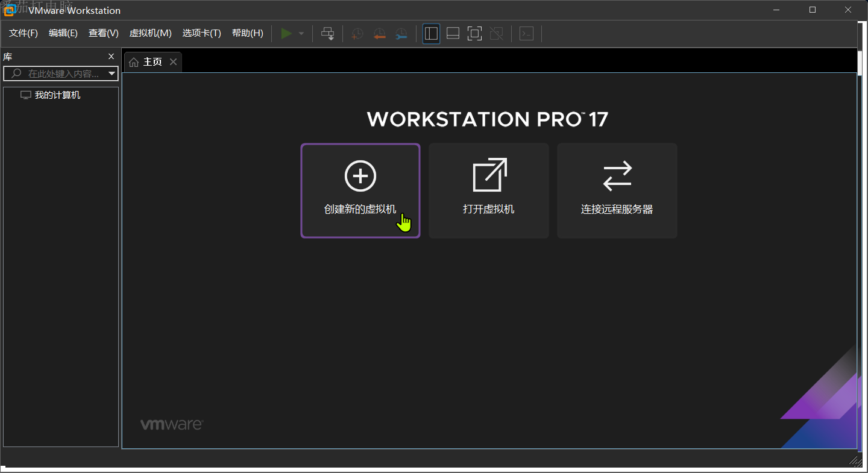Click Send Ctrl+Alt+Del toolbar icon
Image resolution: width=868 pixels, height=473 pixels.
click(328, 34)
